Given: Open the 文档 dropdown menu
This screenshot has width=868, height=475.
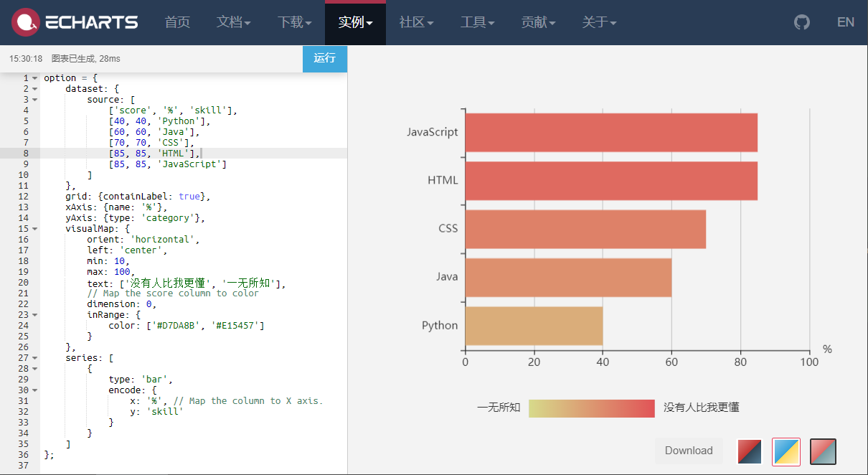Looking at the screenshot, I should (233, 22).
